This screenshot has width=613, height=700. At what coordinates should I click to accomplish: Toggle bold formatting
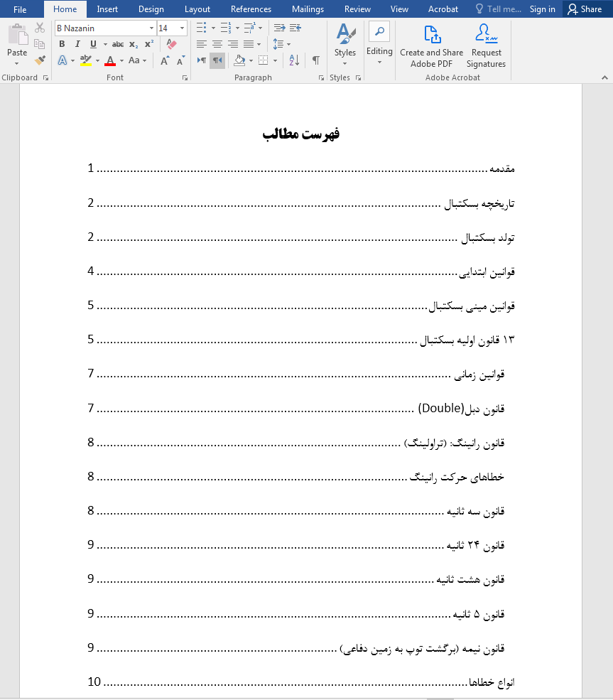[63, 43]
